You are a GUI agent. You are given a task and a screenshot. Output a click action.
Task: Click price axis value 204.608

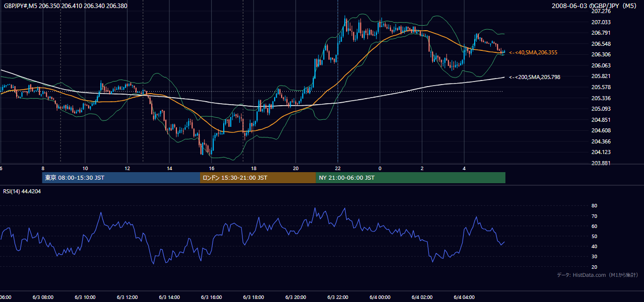pos(601,131)
